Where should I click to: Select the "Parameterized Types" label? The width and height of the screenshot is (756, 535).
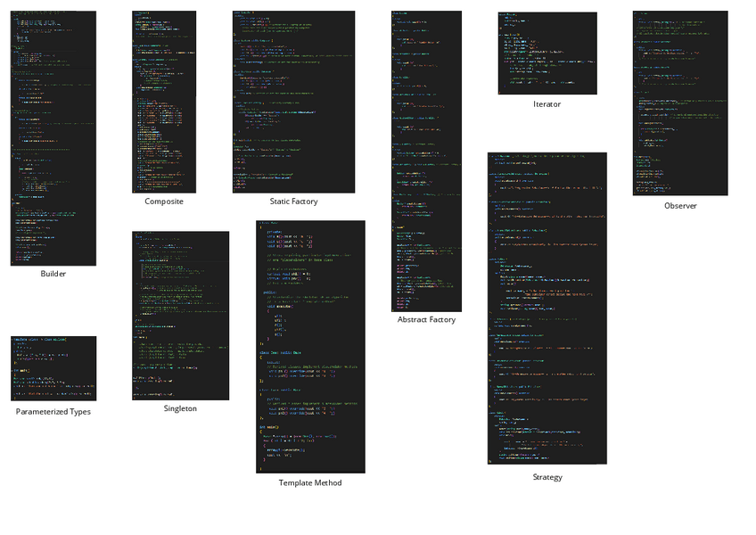click(x=53, y=412)
